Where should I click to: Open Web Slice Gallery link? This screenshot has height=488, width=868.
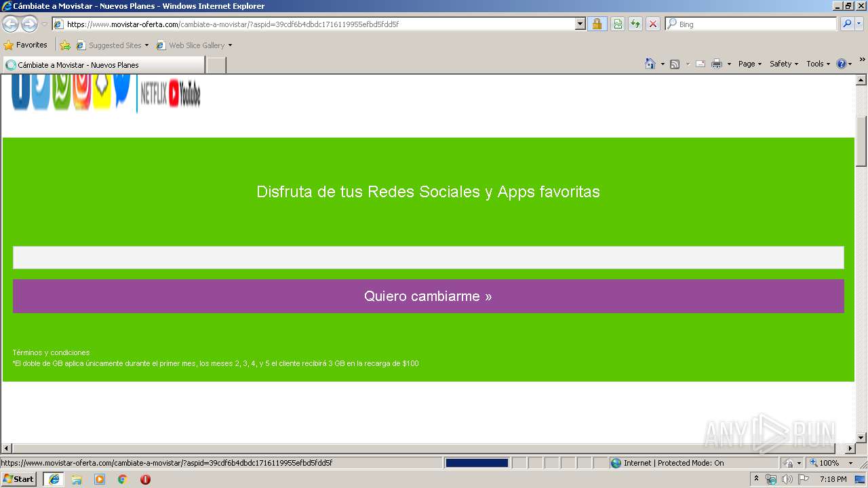(x=191, y=45)
